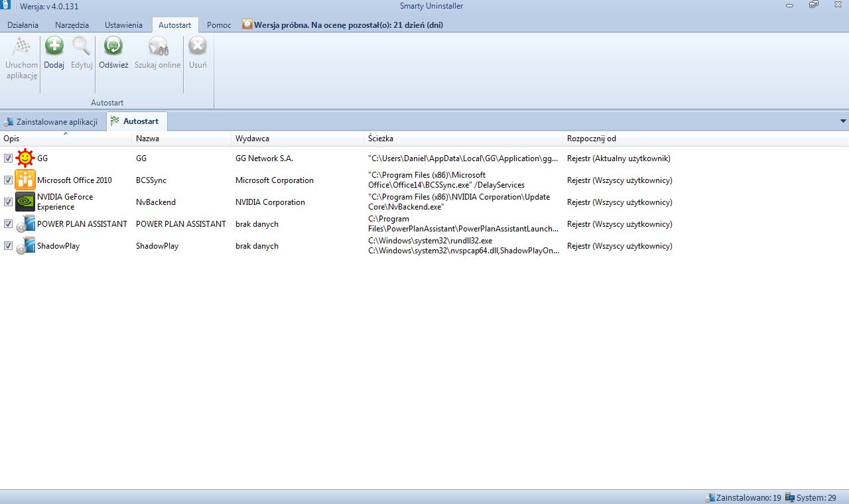
Task: Click the Edytuj magnifier icon
Action: pos(82,46)
